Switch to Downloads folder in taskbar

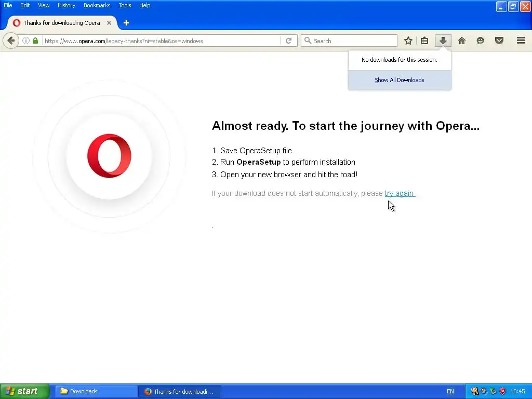(96, 391)
